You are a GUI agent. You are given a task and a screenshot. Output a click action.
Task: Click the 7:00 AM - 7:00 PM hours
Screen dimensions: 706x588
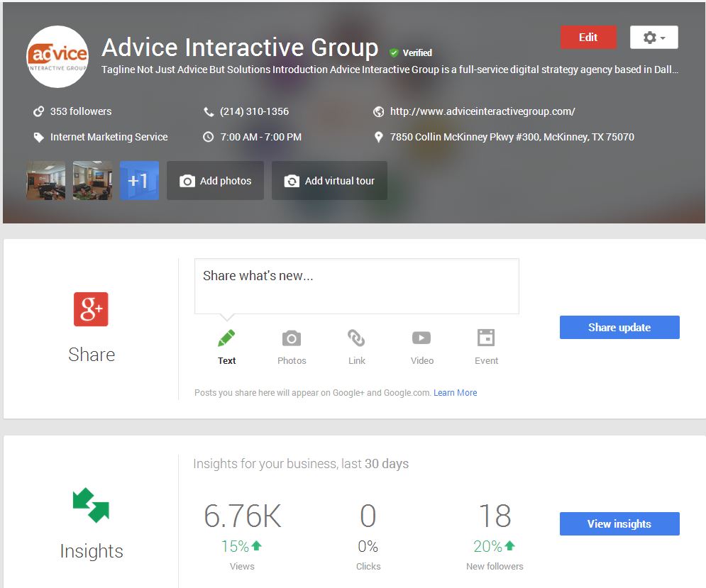tap(260, 137)
